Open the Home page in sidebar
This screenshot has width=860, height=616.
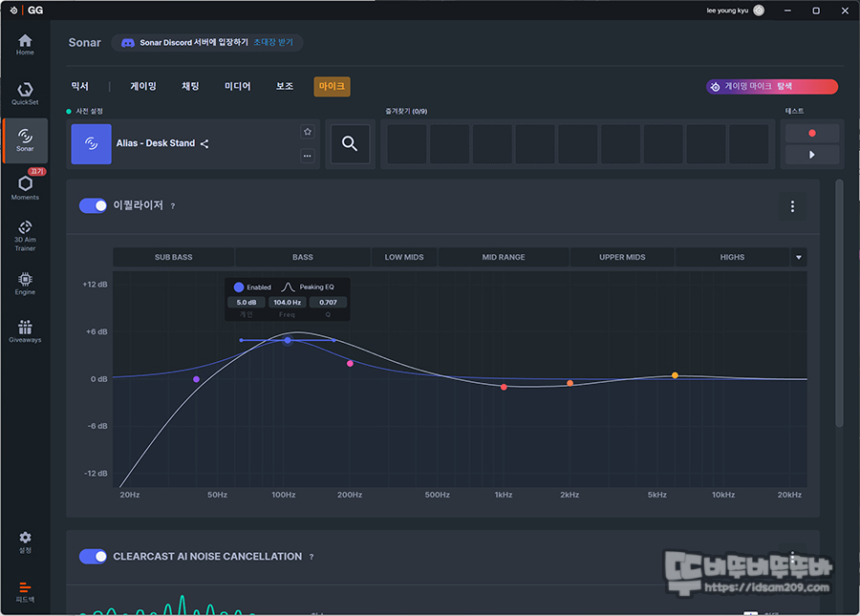coord(25,44)
